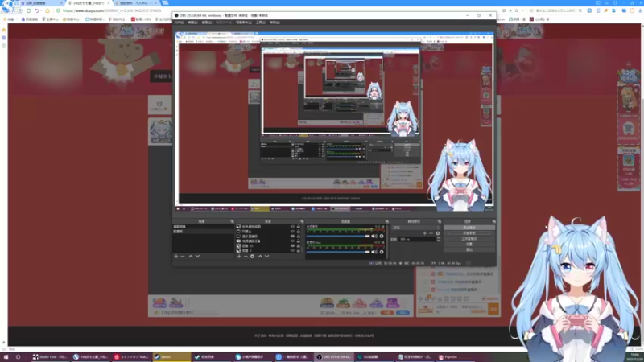Image resolution: width=644 pixels, height=362 pixels.
Task: Open OBS Scene Collection menu
Action: point(244,23)
